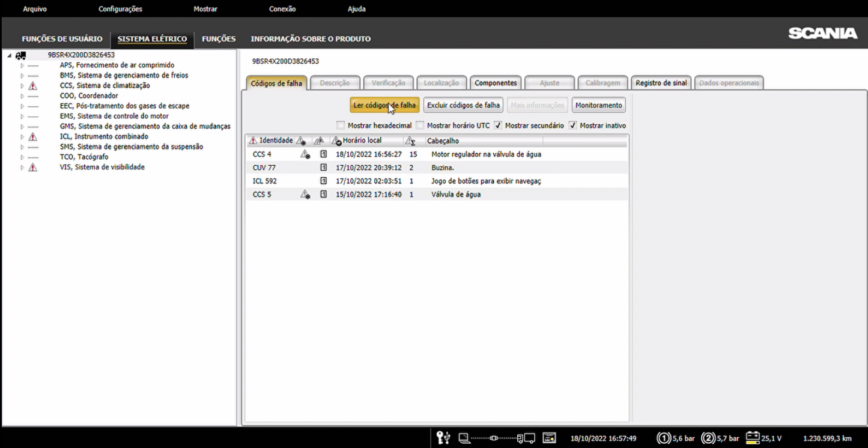
Task: Collapse the vehicle 9BSR4X200D3826453 root node
Action: click(x=10, y=55)
